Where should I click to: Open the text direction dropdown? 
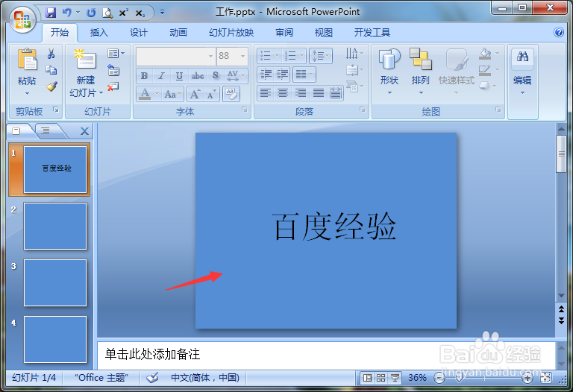[354, 54]
